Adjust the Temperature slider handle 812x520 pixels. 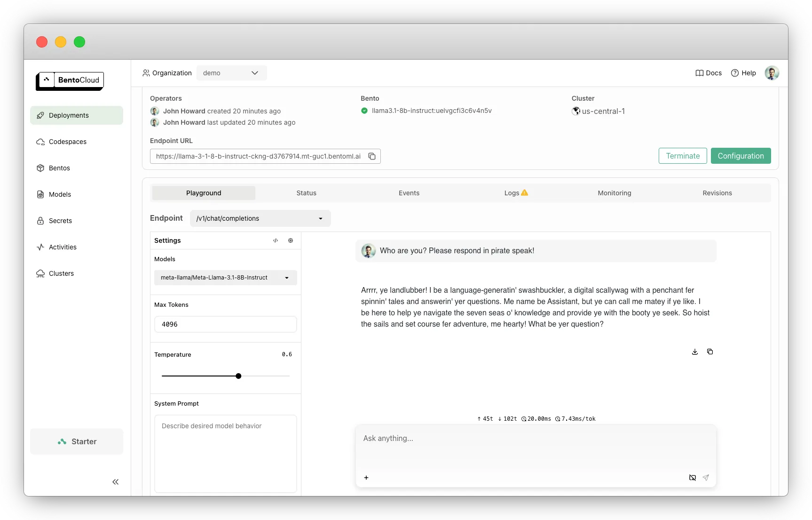pyautogui.click(x=238, y=376)
